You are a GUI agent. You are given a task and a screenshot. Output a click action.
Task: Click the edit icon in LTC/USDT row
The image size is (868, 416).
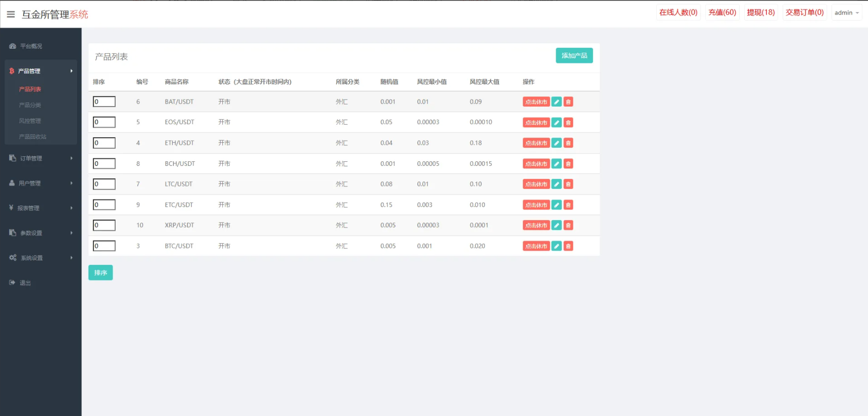[556, 184]
